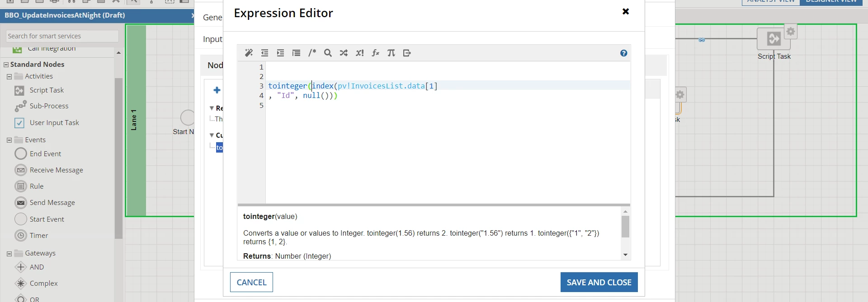
Task: Select the Sub-Process node icon
Action: (20, 106)
